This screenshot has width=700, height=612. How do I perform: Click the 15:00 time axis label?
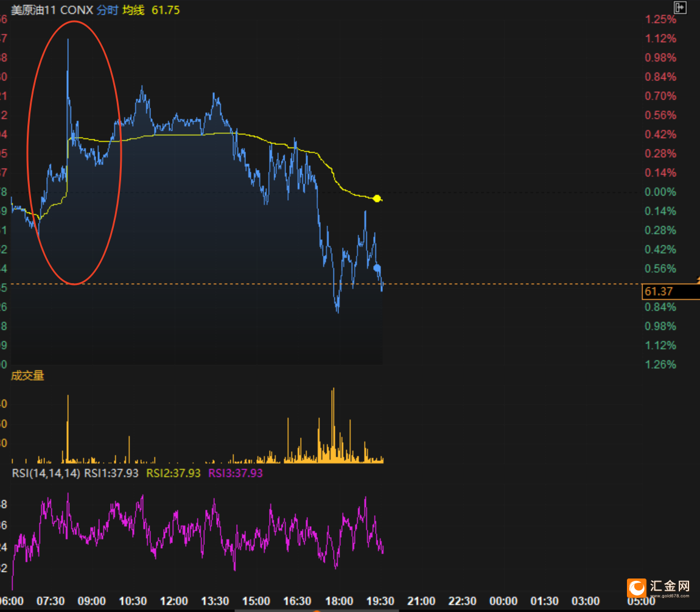(256, 601)
